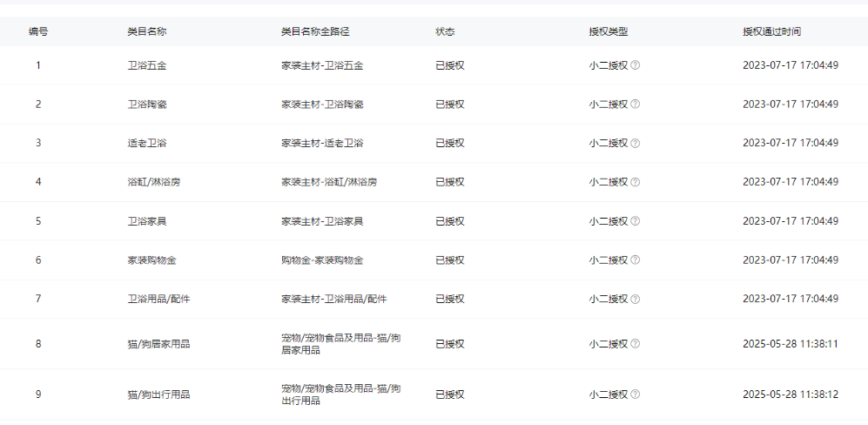The image size is (868, 425).
Task: Open help icon in 卫浴家具 row
Action: click(636, 221)
